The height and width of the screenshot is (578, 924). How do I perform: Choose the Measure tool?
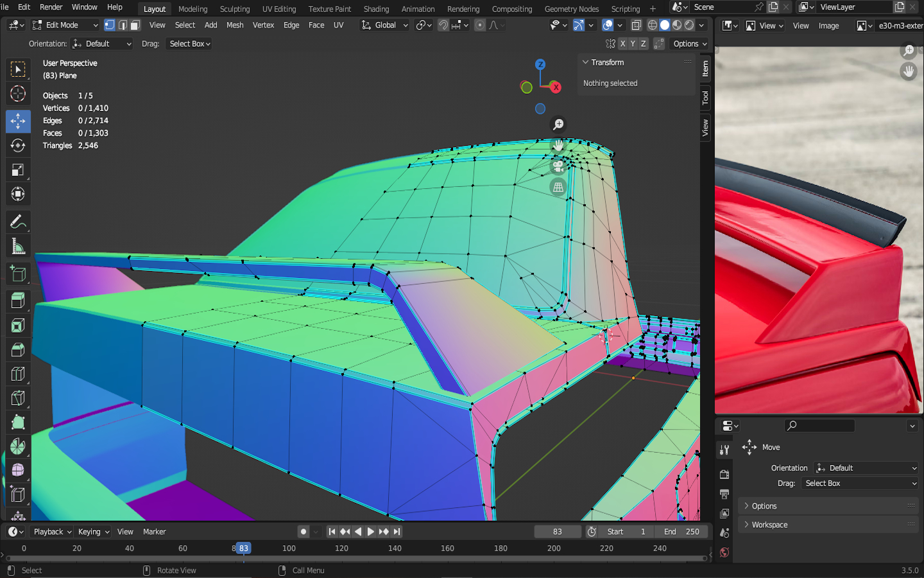tap(18, 247)
